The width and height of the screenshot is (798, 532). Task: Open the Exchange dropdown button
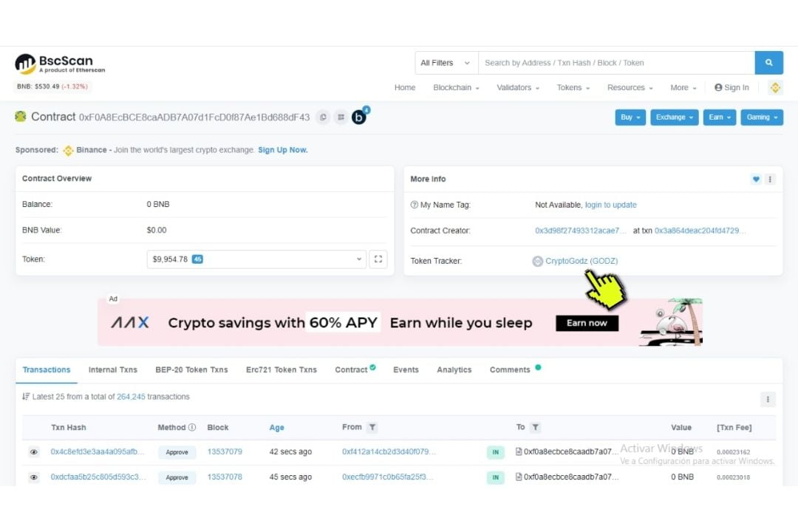click(675, 117)
